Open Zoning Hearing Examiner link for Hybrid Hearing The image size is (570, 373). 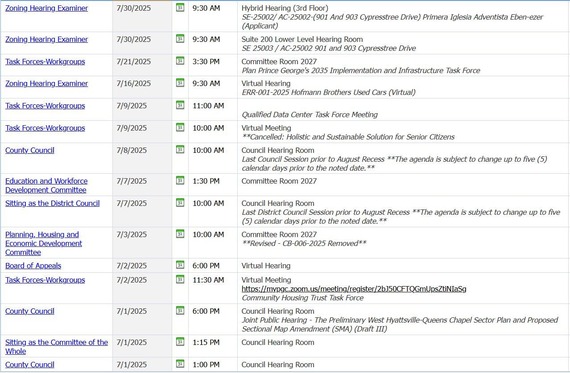point(47,8)
